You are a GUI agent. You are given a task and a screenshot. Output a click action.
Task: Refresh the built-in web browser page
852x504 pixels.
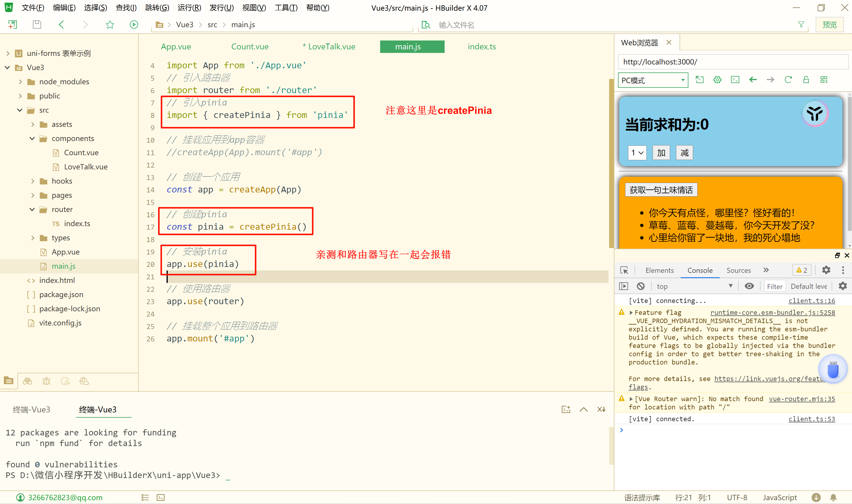(x=788, y=80)
